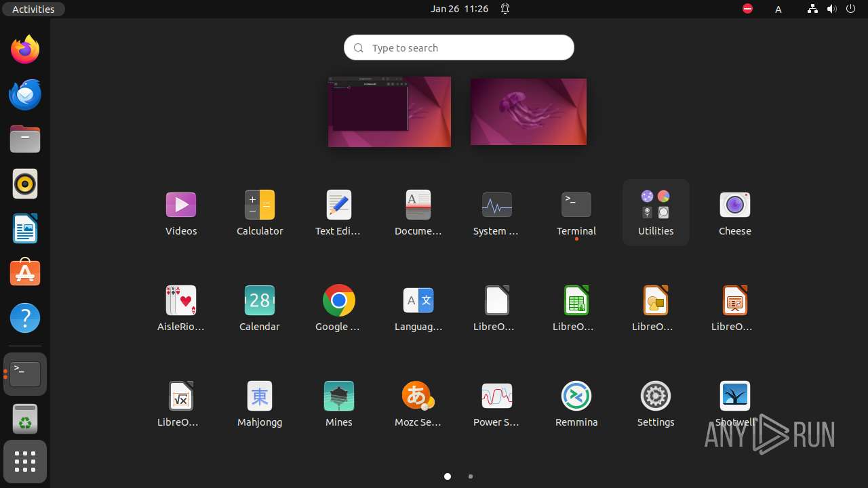Open the Calendar app
Viewport: 868px width, 488px height.
click(x=260, y=308)
